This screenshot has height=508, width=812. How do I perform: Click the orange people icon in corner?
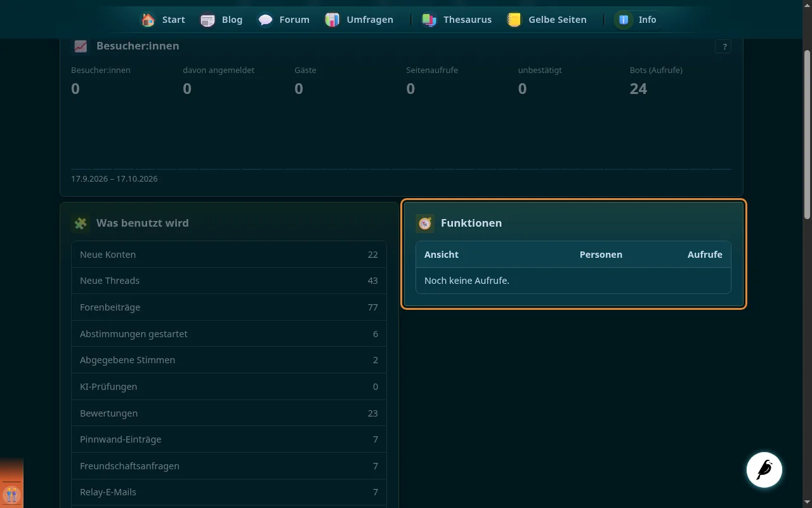click(11, 494)
